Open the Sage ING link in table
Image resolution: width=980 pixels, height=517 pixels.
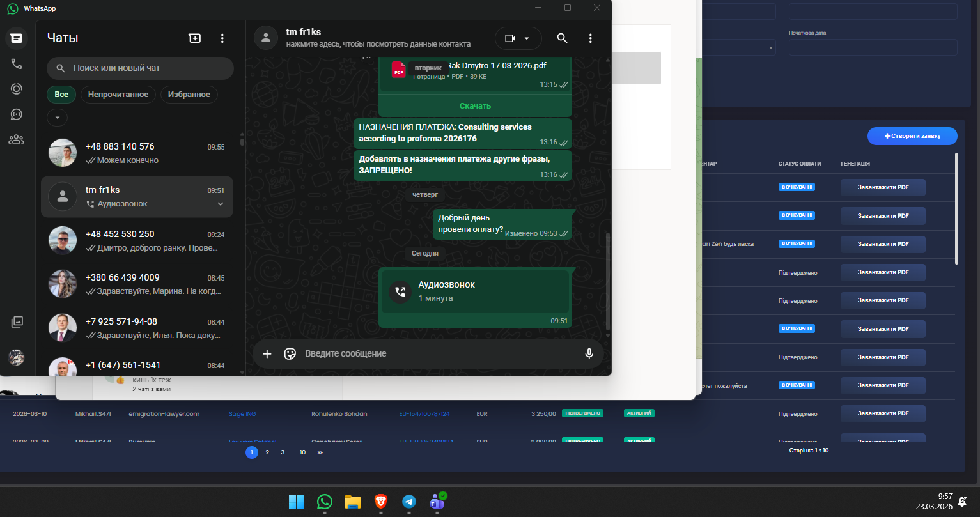pyautogui.click(x=242, y=414)
